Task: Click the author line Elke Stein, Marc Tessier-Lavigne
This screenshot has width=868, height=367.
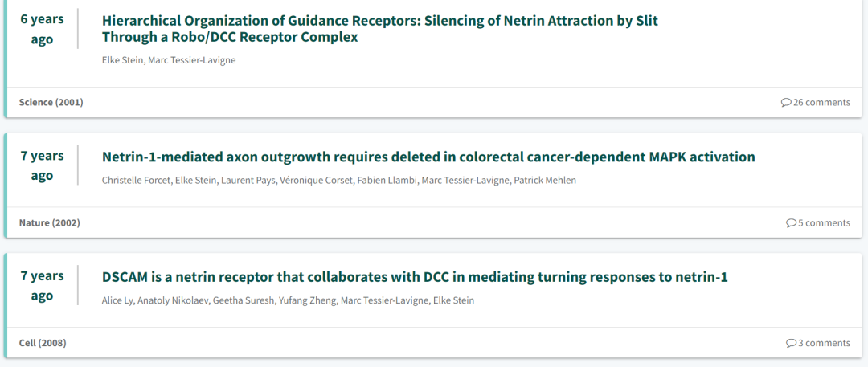Action: (169, 60)
